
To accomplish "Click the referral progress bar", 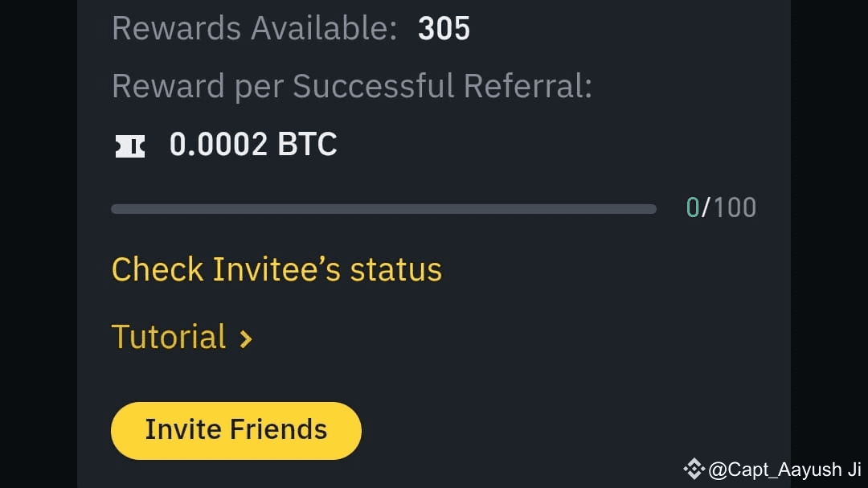I will (x=383, y=209).
